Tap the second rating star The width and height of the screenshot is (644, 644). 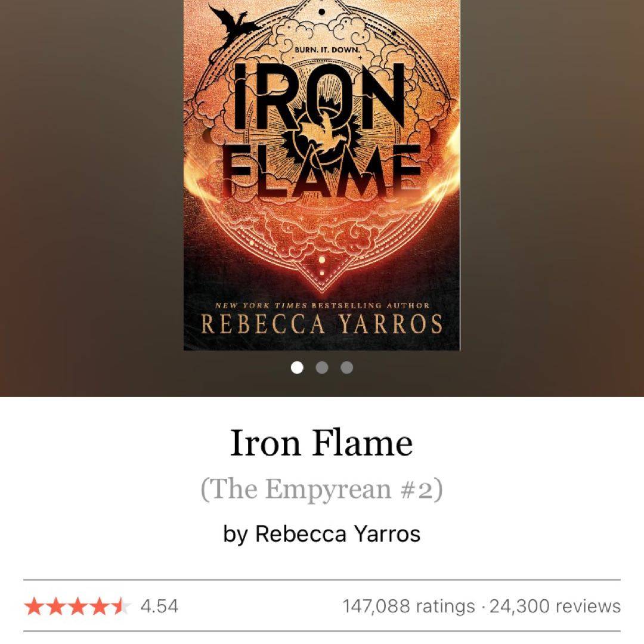coord(56,606)
